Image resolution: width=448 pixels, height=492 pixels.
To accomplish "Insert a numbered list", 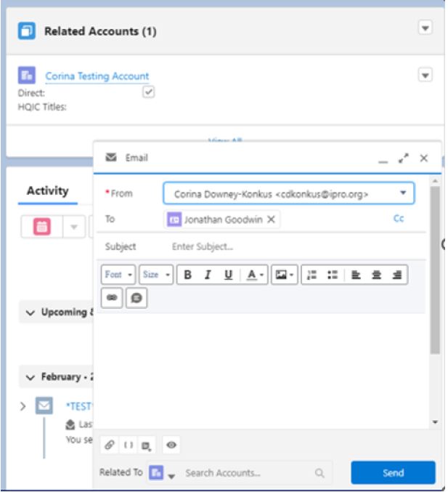I will [x=311, y=275].
